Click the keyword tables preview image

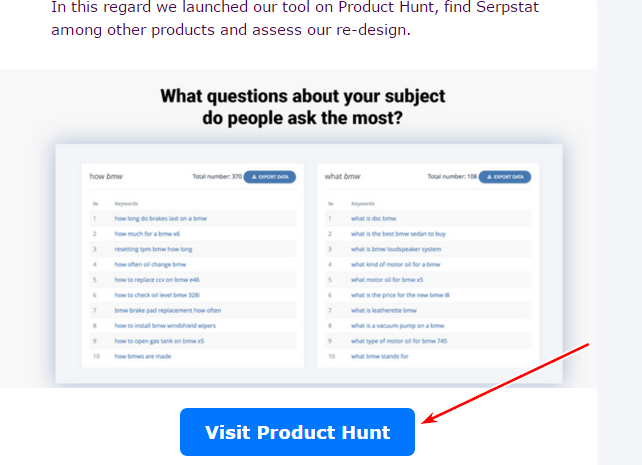309,264
